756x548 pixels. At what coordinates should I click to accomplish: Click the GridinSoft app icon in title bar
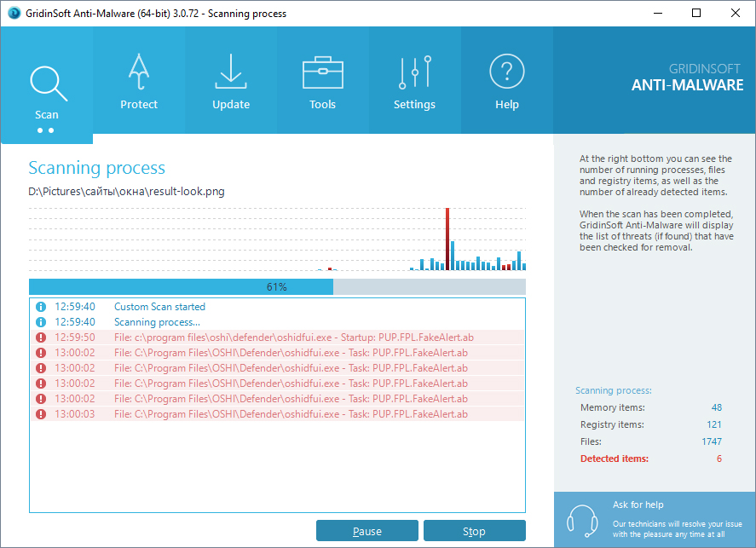pyautogui.click(x=14, y=14)
